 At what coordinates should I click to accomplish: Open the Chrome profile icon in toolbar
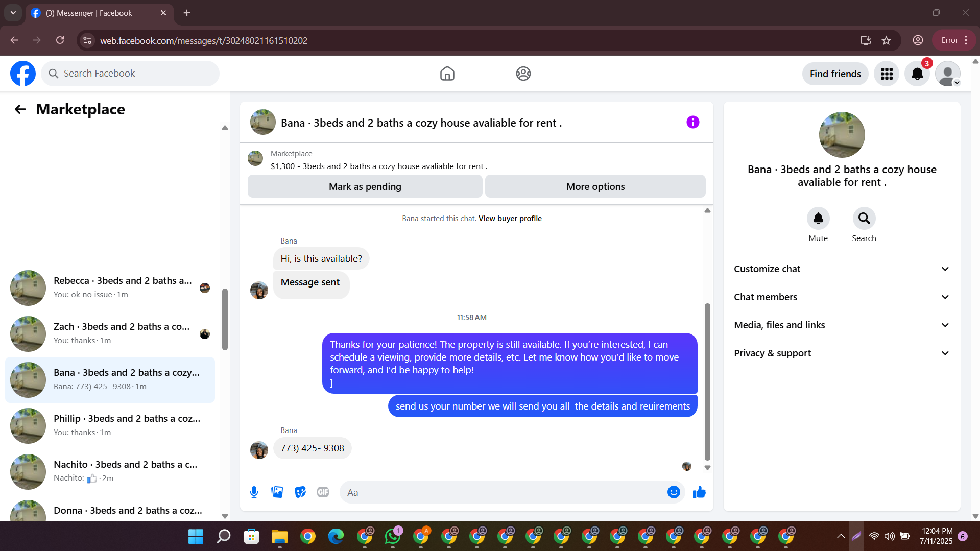click(918, 40)
